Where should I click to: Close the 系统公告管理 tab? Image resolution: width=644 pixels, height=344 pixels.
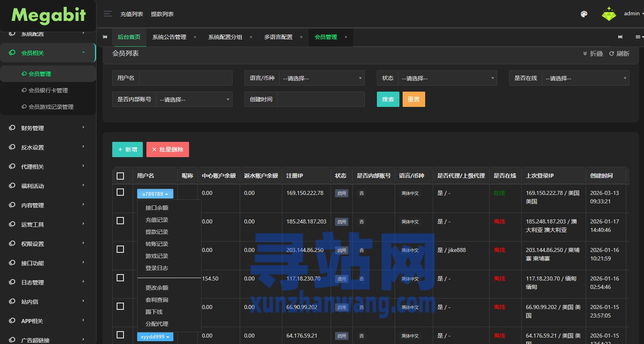pos(195,37)
